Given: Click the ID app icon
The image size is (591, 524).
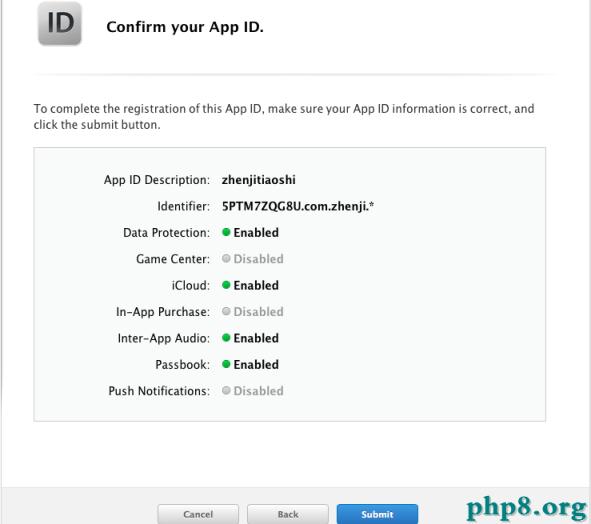Looking at the screenshot, I should [60, 23].
